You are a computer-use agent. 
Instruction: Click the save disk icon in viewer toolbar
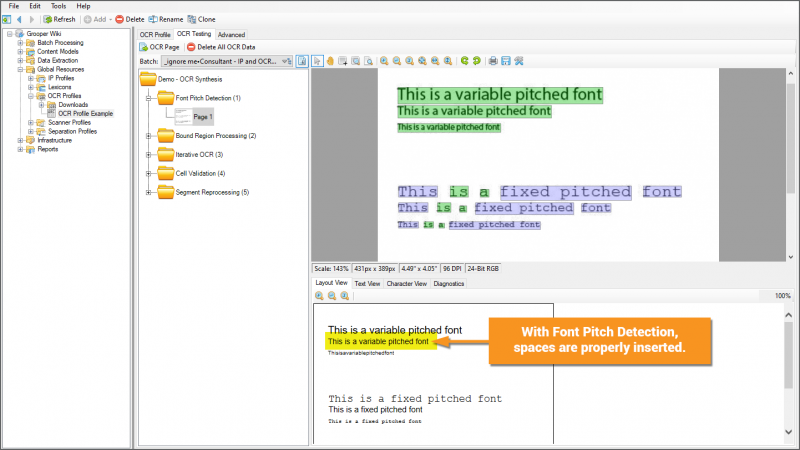coord(505,61)
